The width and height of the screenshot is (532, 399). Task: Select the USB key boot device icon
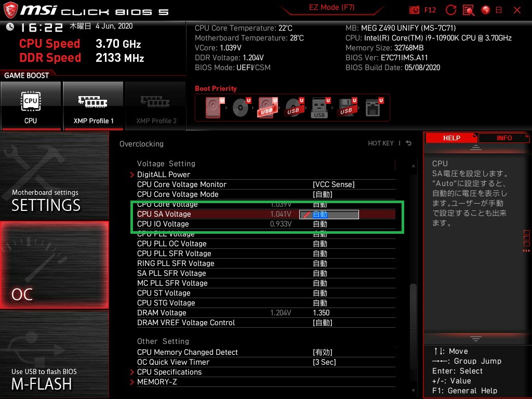(x=319, y=108)
